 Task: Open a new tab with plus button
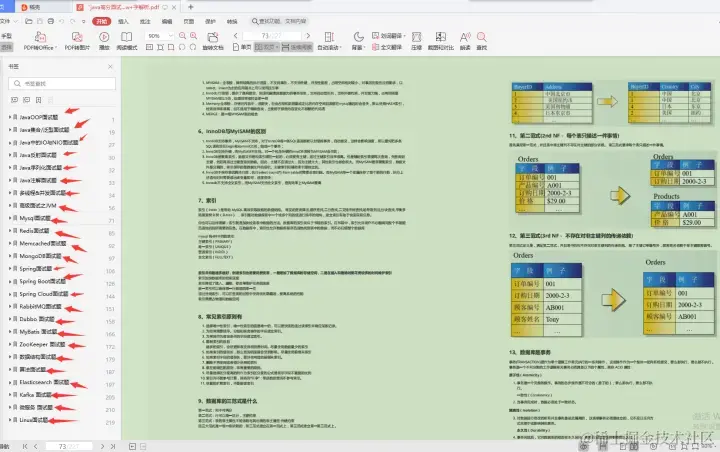tap(191, 7)
